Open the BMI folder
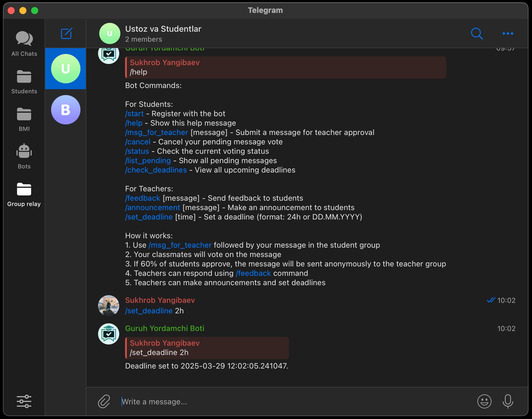 (x=24, y=119)
